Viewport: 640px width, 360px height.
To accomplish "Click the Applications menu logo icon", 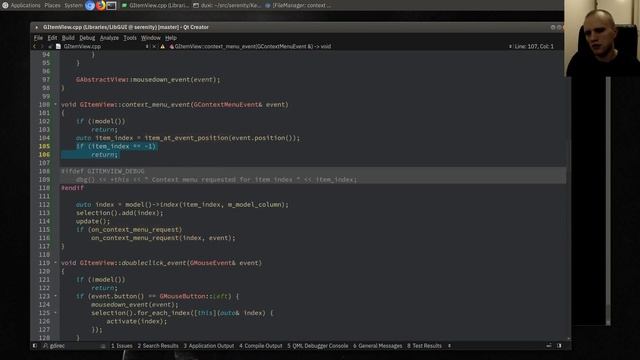I will pyautogui.click(x=5, y=5).
